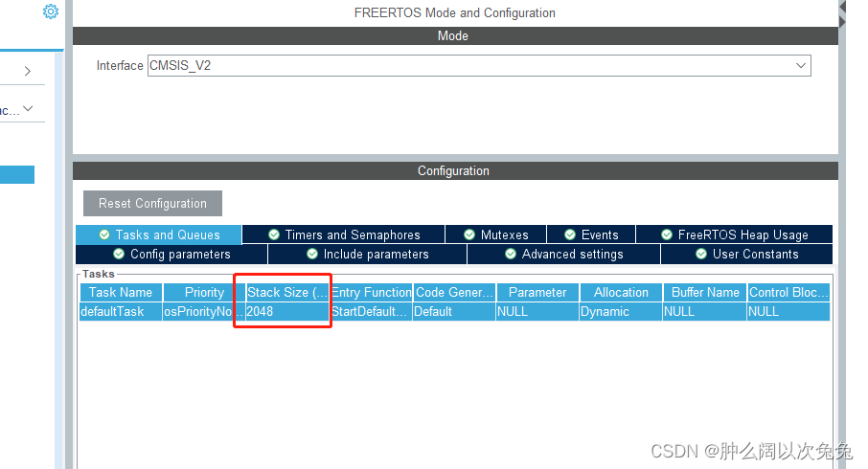
Task: Click the Task Name column header
Action: click(x=121, y=292)
